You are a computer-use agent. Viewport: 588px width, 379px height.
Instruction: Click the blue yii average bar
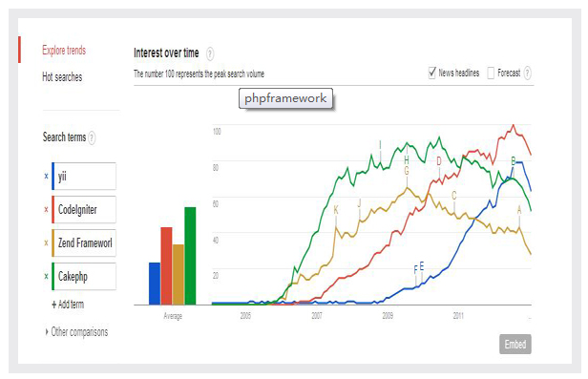tap(155, 284)
